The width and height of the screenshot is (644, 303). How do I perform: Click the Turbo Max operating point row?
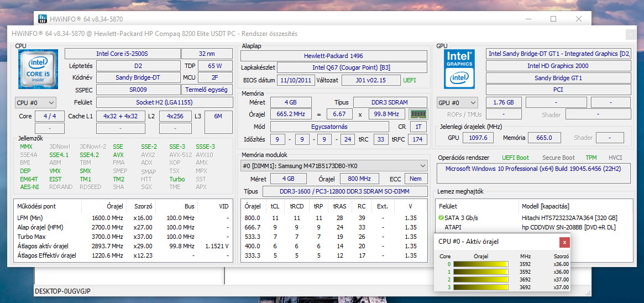click(123, 237)
